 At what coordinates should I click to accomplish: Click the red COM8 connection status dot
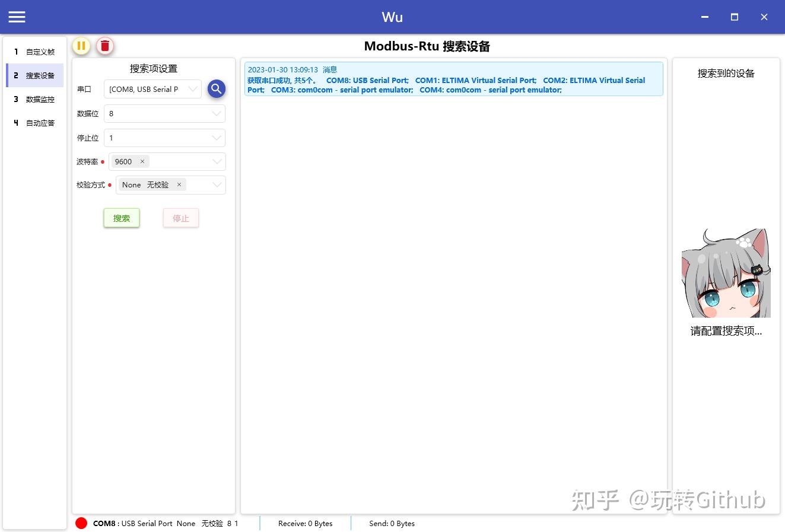point(81,523)
